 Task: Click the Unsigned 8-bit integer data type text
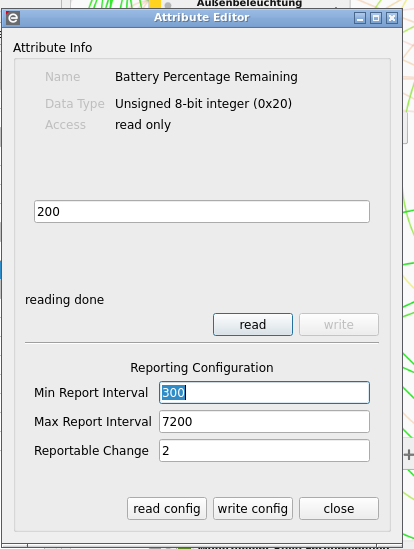tap(203, 104)
